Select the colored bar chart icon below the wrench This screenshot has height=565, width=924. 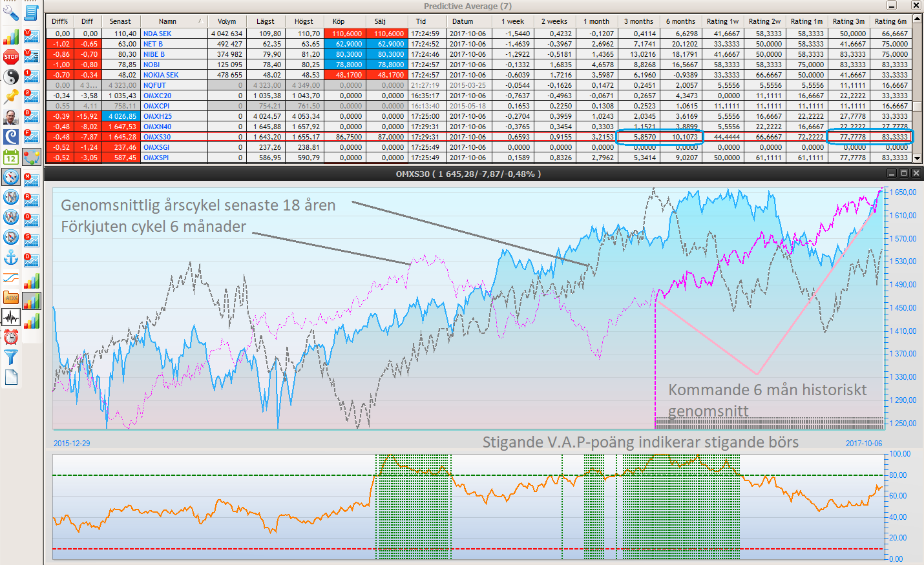[x=11, y=36]
